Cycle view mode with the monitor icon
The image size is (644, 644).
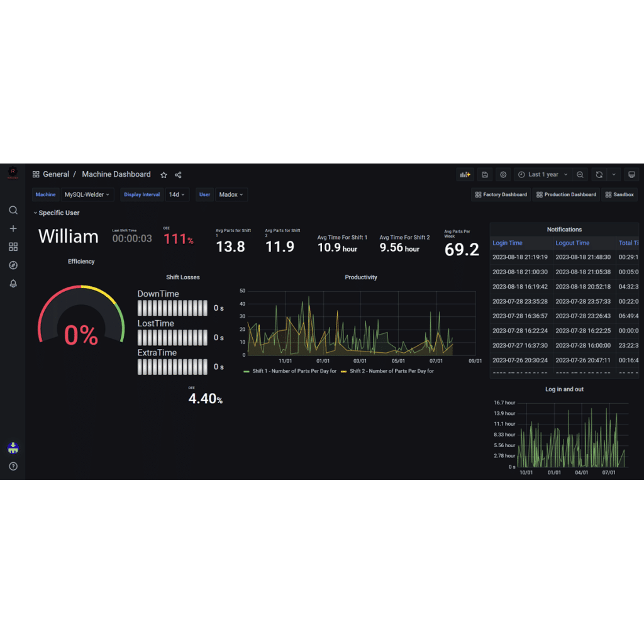(631, 175)
